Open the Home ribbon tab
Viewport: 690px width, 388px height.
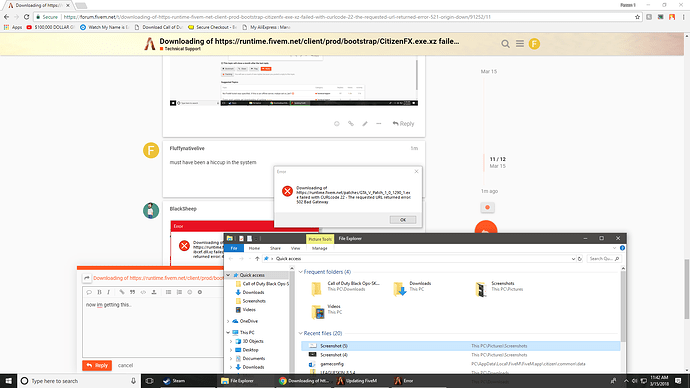click(254, 248)
